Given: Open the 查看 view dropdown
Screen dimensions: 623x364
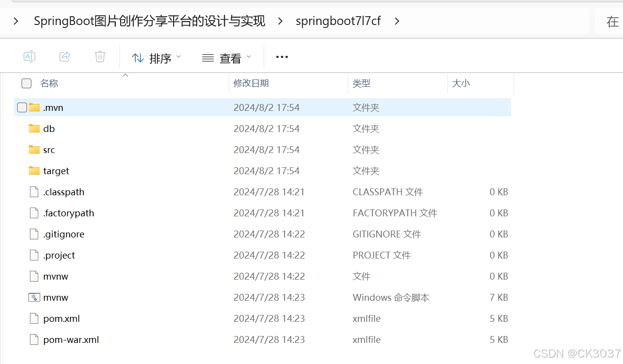Looking at the screenshot, I should point(227,58).
